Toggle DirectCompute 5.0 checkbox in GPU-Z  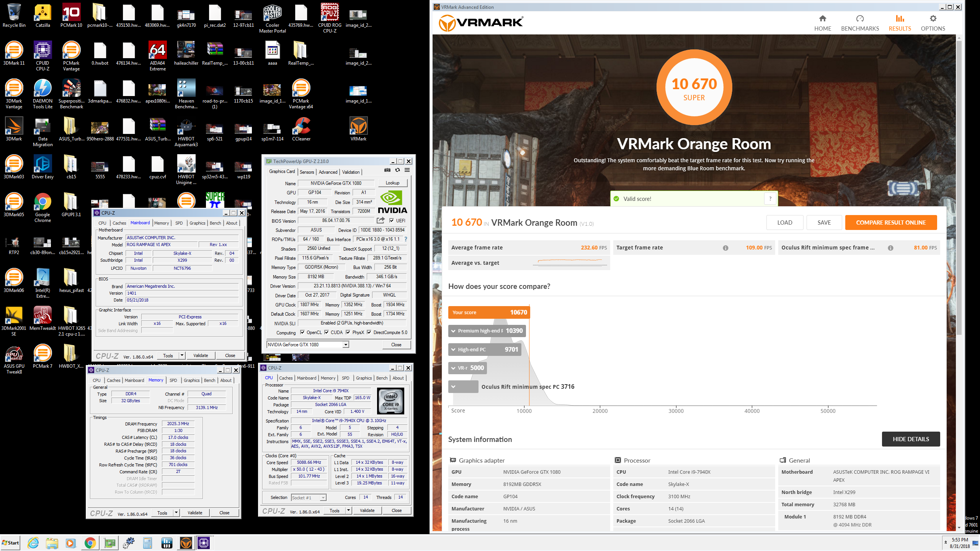tap(369, 333)
